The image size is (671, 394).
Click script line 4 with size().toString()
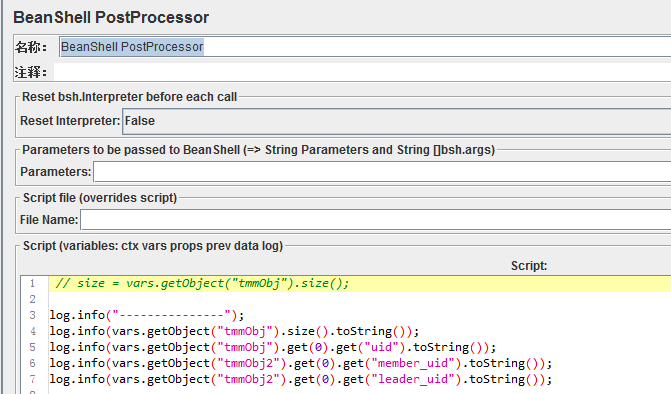click(x=234, y=331)
